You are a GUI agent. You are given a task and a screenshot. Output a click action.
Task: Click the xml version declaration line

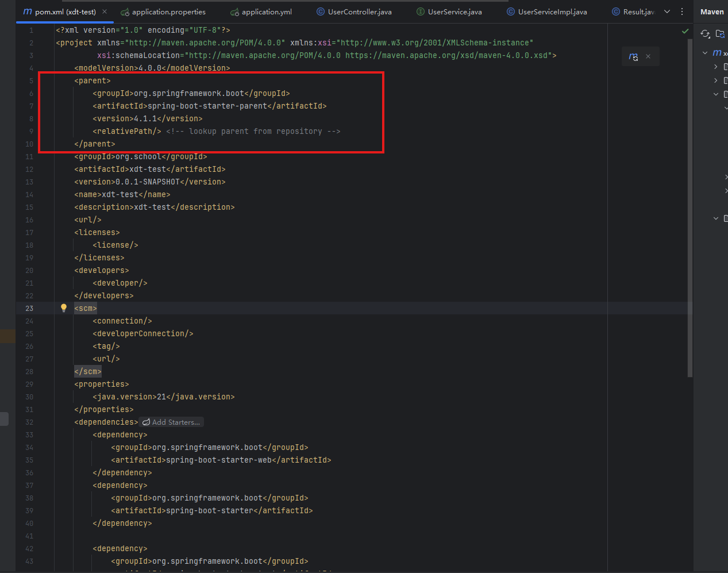pos(143,30)
